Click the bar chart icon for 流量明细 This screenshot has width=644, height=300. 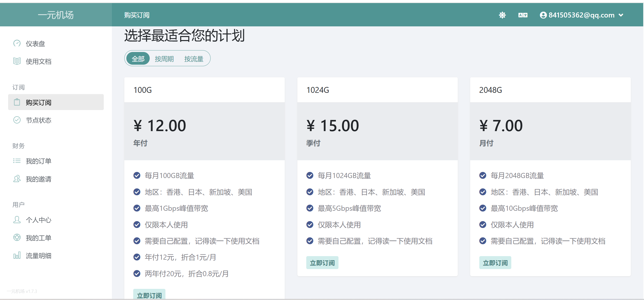(17, 255)
